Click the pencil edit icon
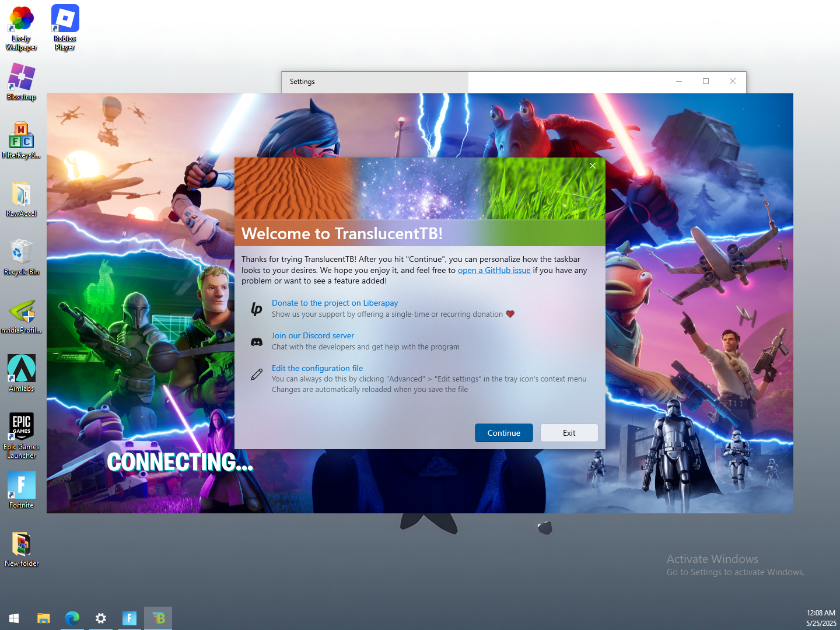 [x=257, y=374]
